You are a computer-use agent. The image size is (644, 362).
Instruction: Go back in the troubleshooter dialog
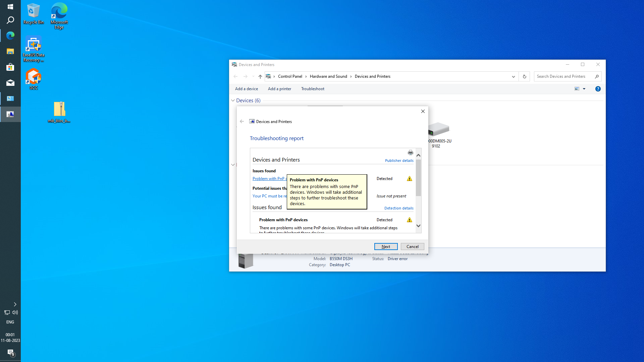click(242, 121)
